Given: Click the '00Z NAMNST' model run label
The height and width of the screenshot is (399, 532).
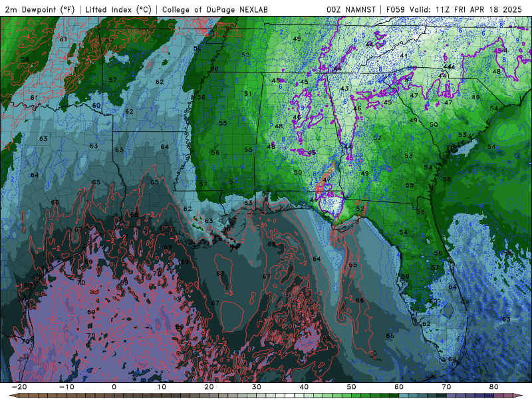Looking at the screenshot, I should point(351,9).
